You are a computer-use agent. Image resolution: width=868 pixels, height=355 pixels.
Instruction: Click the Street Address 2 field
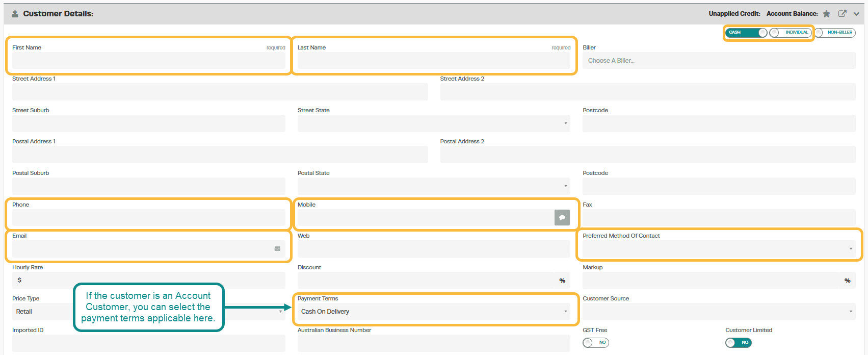pyautogui.click(x=648, y=92)
